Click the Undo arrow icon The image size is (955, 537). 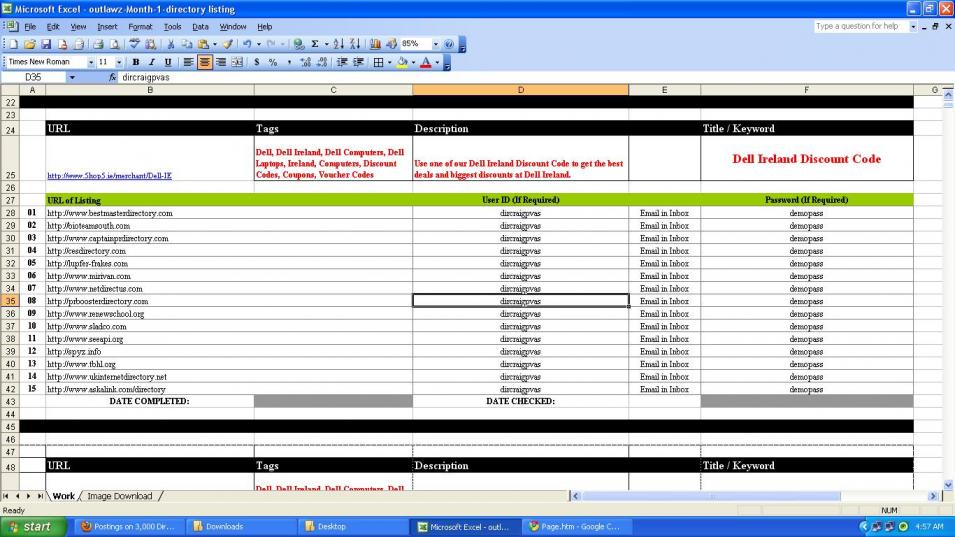point(247,44)
